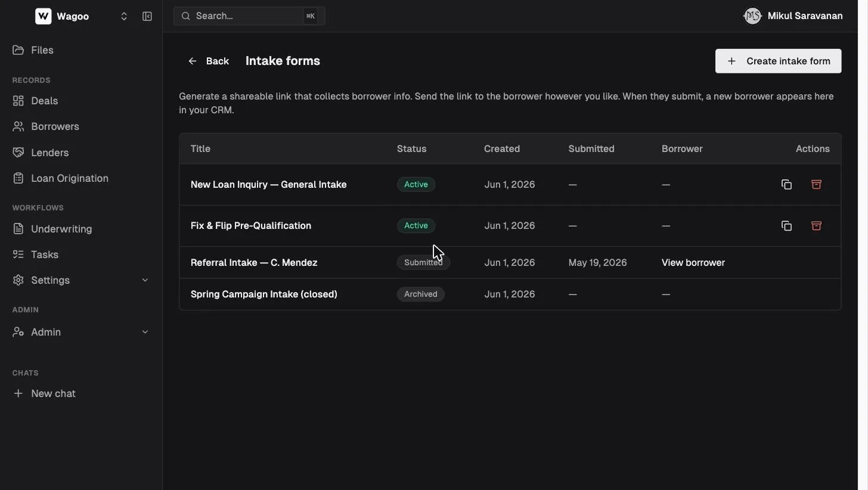Click the Title column header
The height and width of the screenshot is (490, 868).
[200, 148]
